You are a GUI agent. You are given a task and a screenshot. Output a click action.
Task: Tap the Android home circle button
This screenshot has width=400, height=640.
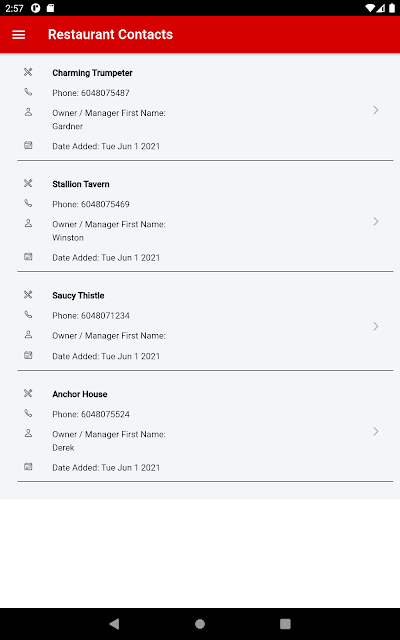pos(200,624)
